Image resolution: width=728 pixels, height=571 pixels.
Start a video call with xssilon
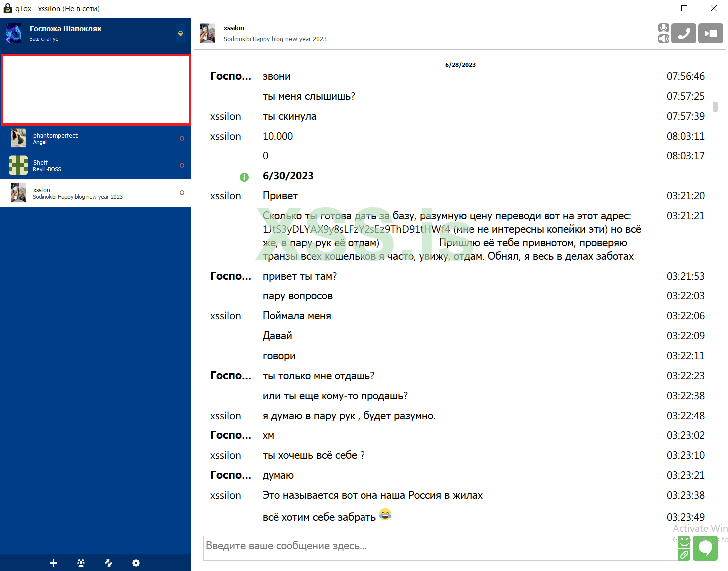coord(711,33)
